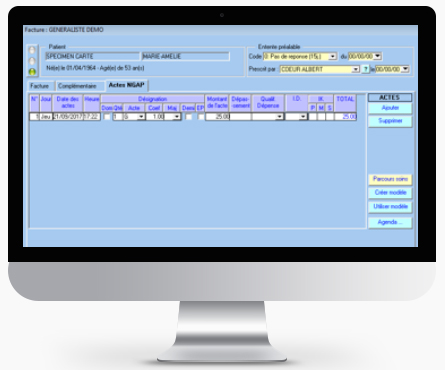Viewport: 445px width, 370px height.
Task: Click the Créer modèle button
Action: 390,193
